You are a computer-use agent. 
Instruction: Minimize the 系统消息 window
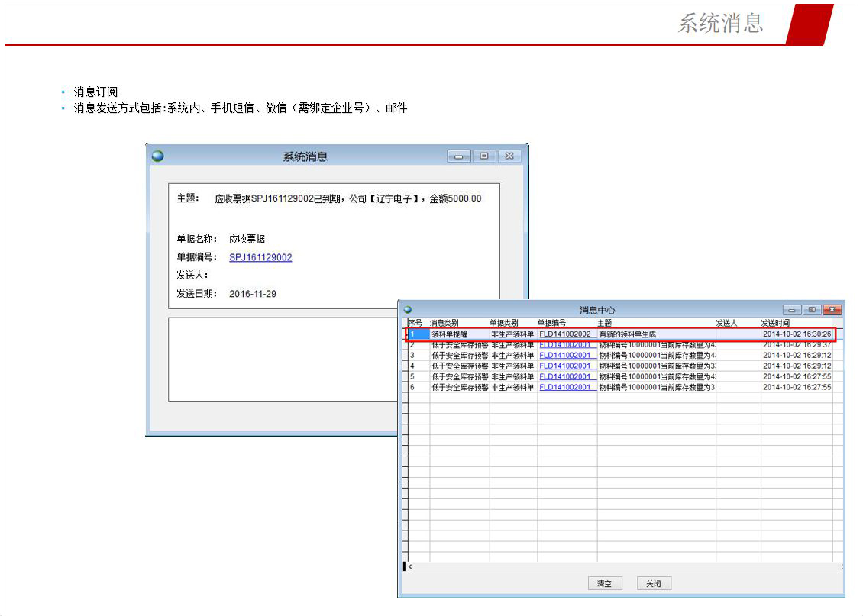tap(458, 156)
